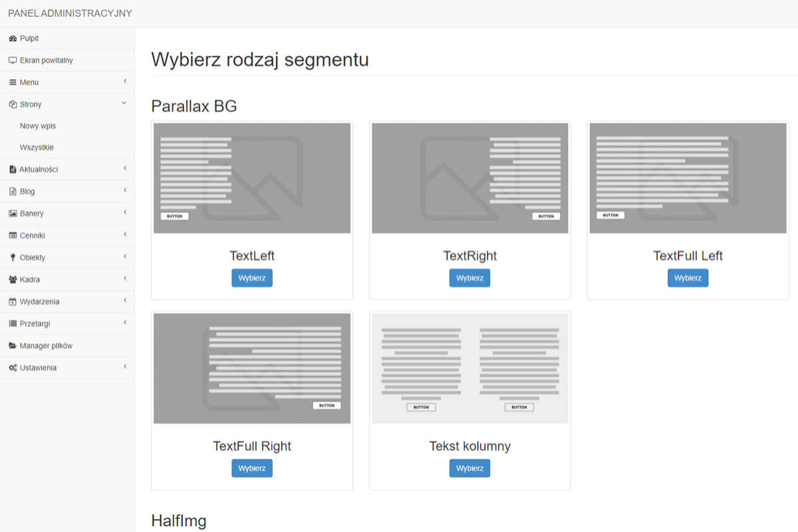The image size is (798, 532).
Task: Click the Pulpit dashboard icon
Action: (13, 39)
